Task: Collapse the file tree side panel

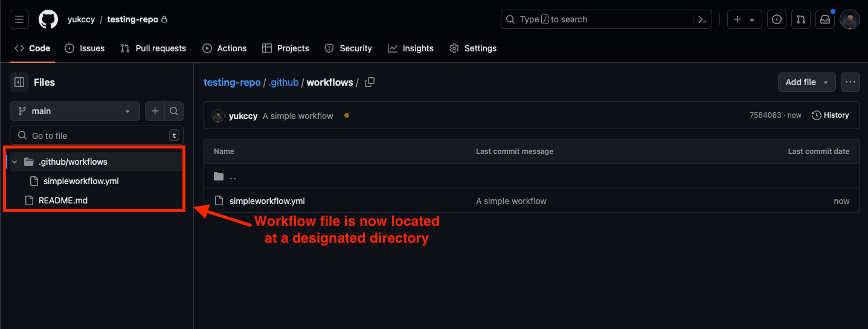Action: tap(19, 82)
